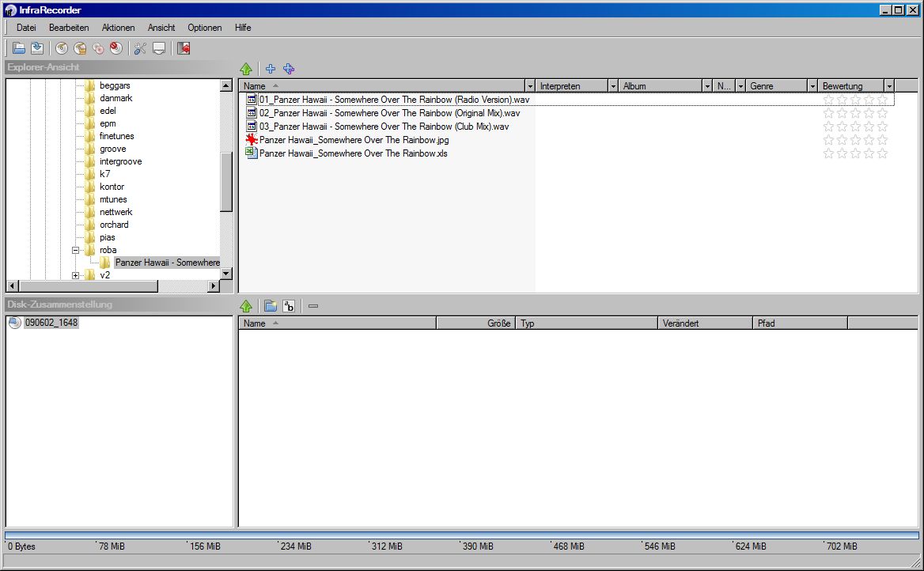Sort compilation by Pfad column
The width and height of the screenshot is (924, 571).
tap(801, 323)
